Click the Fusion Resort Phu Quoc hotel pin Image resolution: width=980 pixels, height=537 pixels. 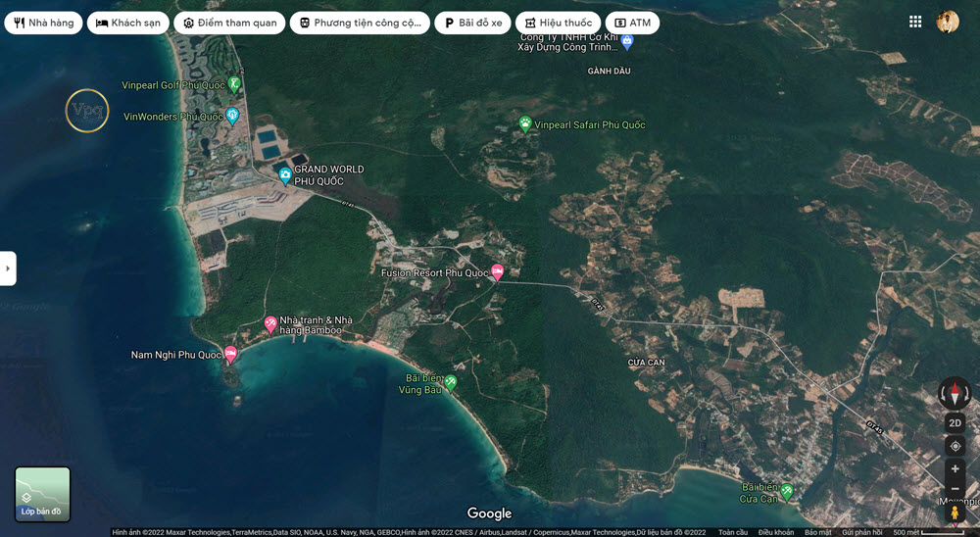tap(497, 272)
